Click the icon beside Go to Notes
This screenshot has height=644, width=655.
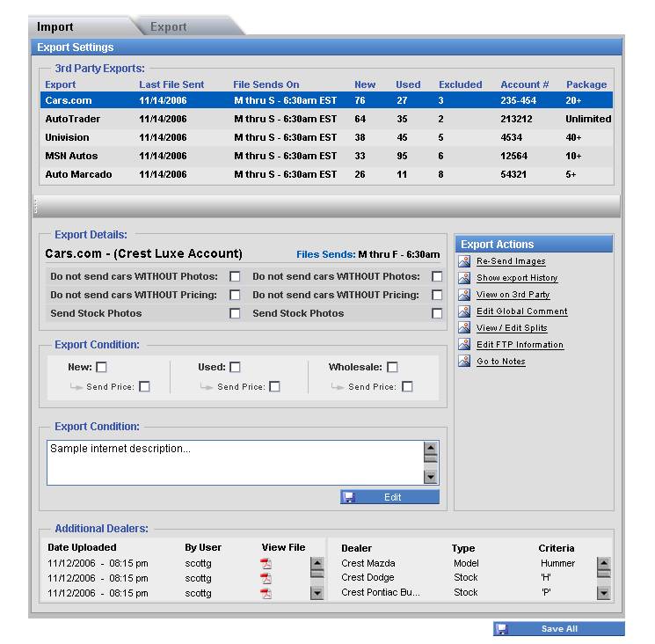[x=464, y=361]
